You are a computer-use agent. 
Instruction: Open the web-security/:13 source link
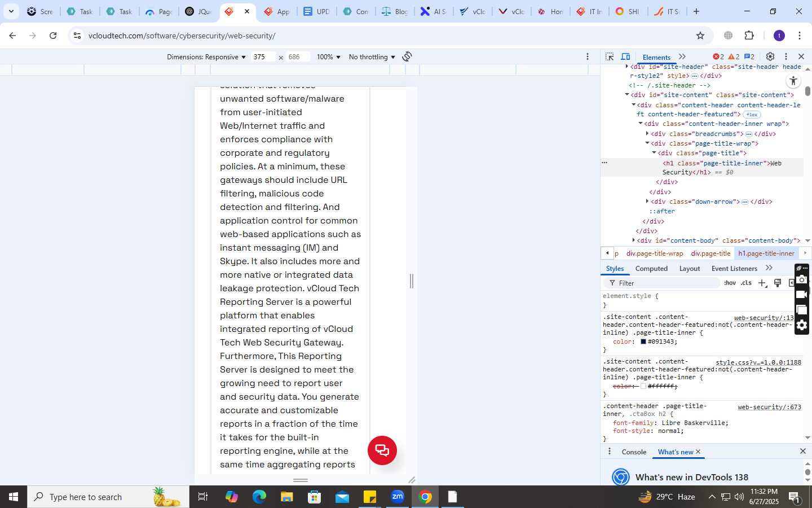pos(764,318)
